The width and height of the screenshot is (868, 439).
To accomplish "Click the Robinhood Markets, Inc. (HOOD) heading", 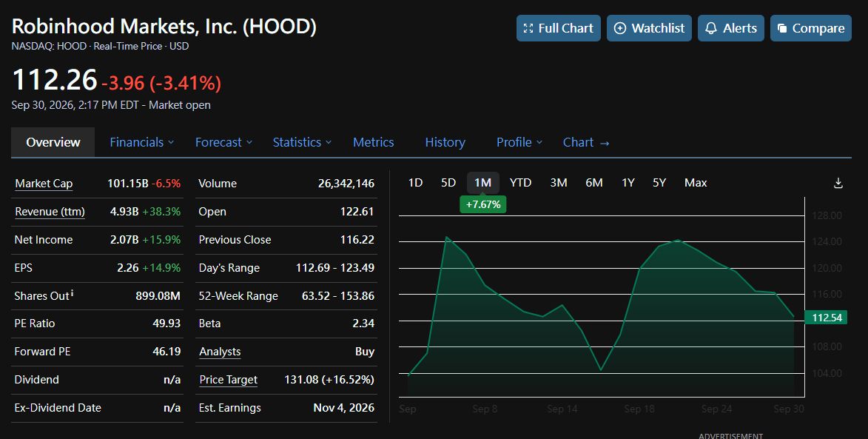I will (x=164, y=27).
